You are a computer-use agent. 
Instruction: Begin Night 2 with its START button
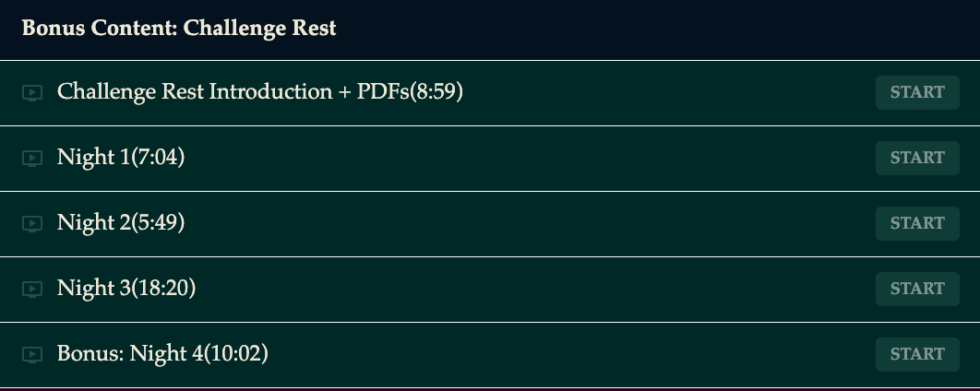coord(917,223)
